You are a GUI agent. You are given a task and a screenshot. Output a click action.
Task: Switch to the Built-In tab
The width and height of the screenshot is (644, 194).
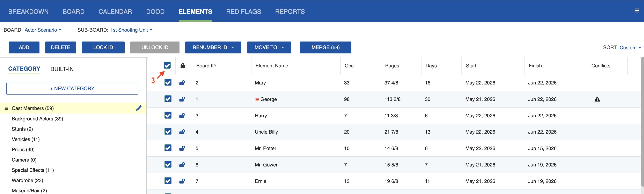coord(62,69)
